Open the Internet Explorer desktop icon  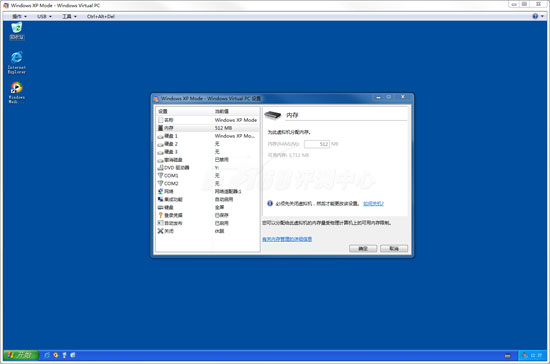tap(16, 62)
